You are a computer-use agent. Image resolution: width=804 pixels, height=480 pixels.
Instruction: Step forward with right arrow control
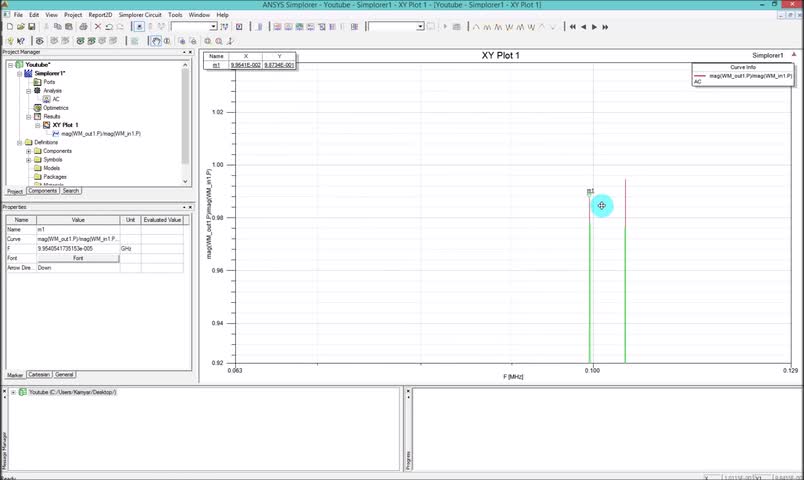pos(594,27)
